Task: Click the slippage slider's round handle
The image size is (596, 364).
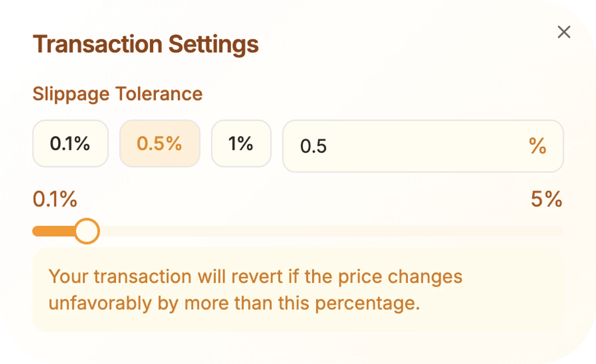Action: point(87,231)
